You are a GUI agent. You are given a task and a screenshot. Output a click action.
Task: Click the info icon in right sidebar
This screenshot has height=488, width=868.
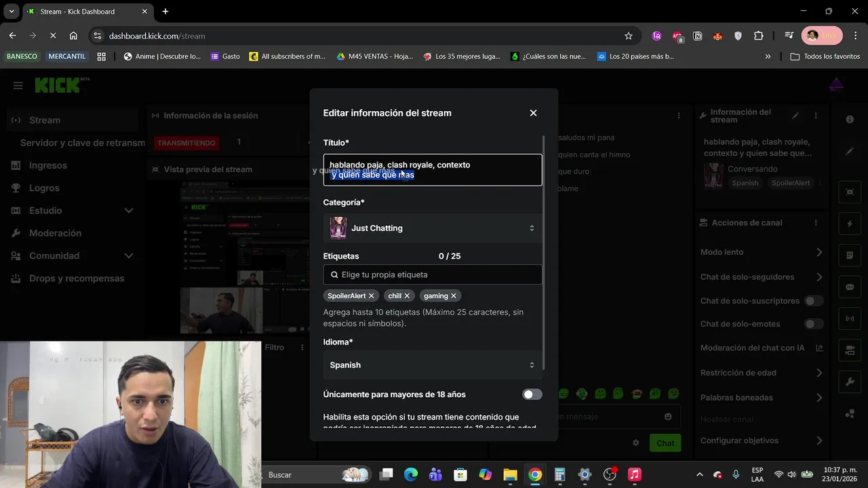[850, 119]
